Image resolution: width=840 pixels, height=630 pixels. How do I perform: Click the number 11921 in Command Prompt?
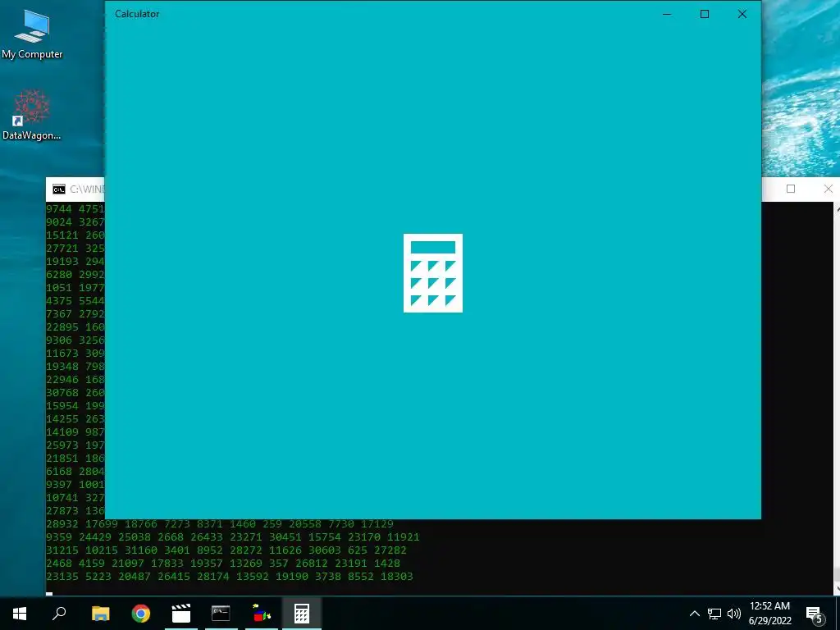point(403,536)
